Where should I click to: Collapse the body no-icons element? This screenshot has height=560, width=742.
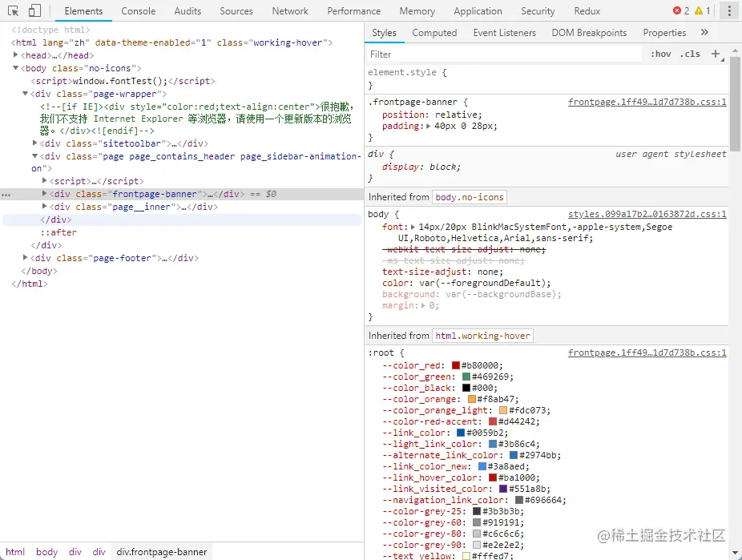pos(15,68)
